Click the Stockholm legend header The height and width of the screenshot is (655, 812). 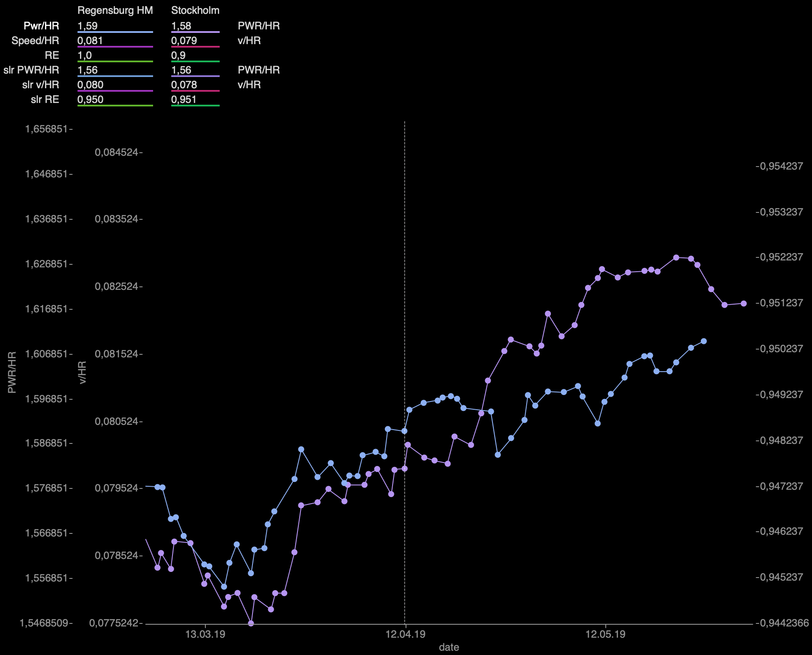click(x=195, y=10)
